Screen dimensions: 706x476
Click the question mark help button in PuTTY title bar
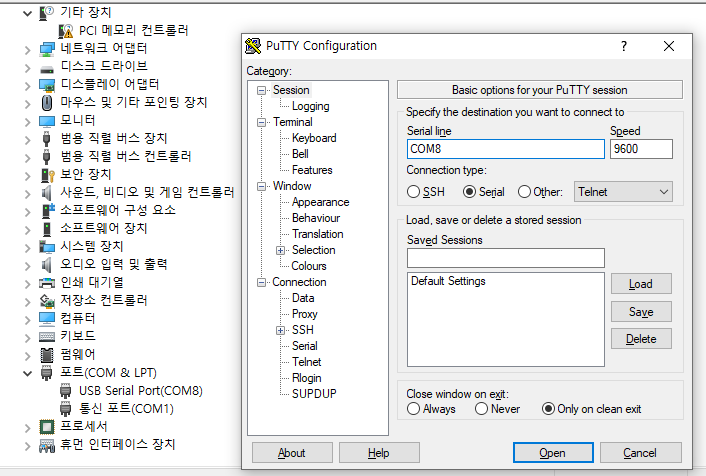point(624,46)
